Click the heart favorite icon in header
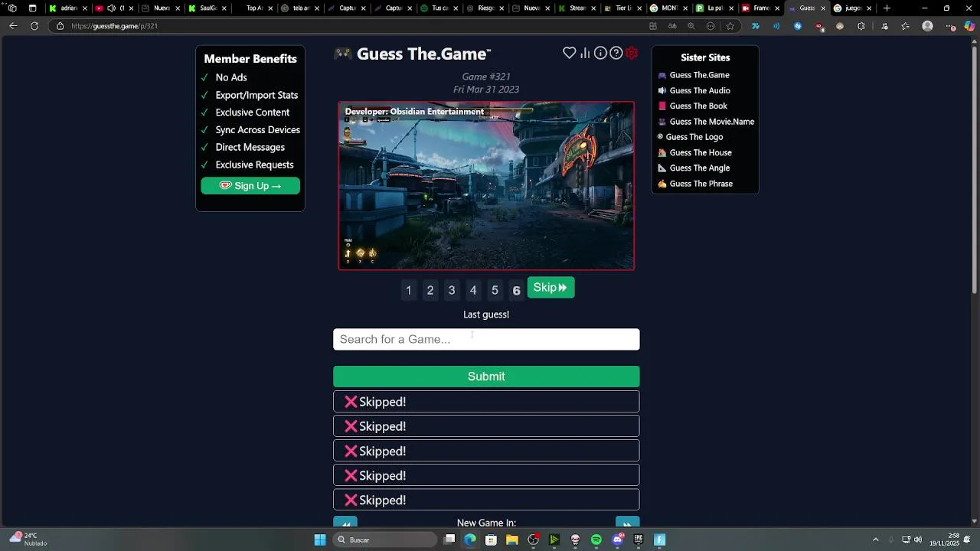The image size is (980, 551). 569,53
